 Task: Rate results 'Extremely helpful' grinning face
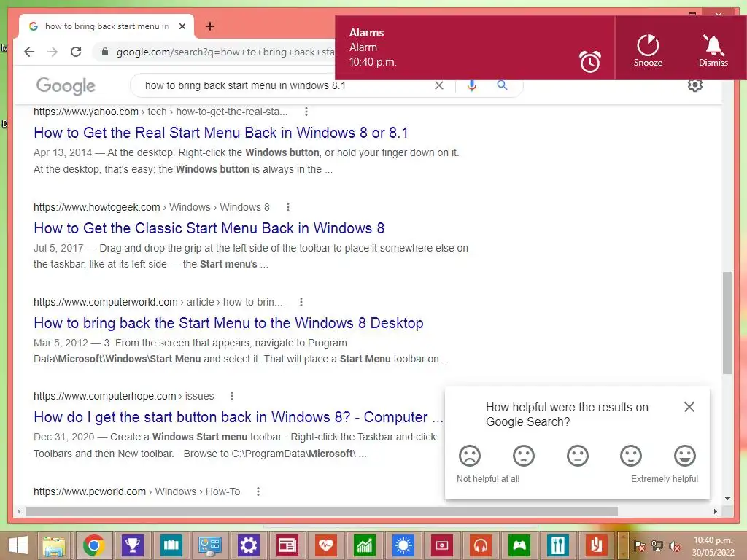click(x=684, y=456)
